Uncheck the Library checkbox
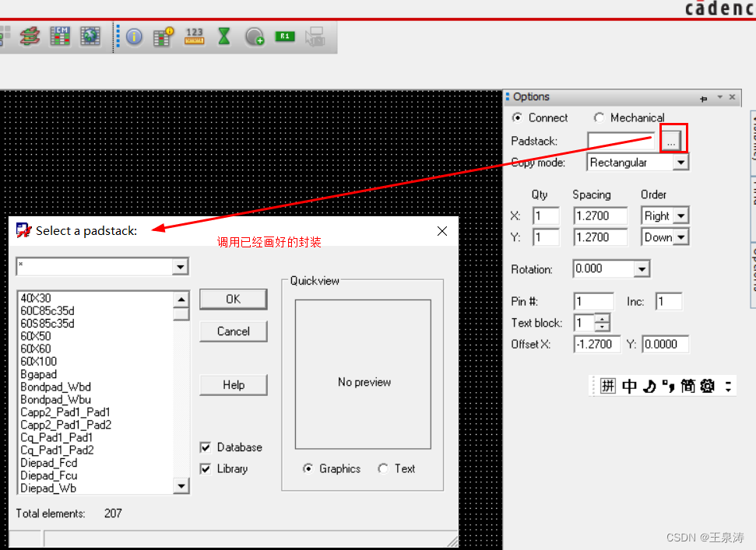 pos(206,468)
